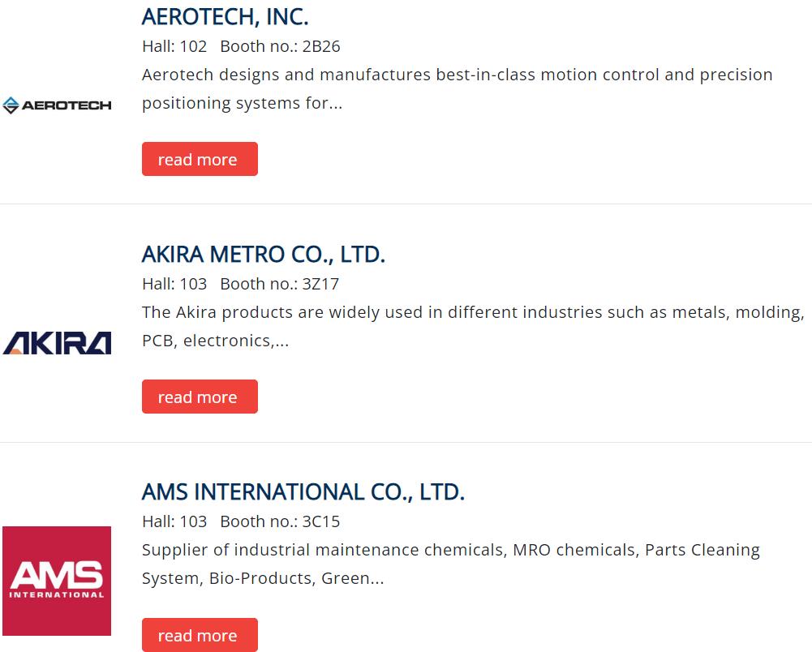Click the industrial maintenance chemicals description
The image size is (812, 652).
[451, 564]
